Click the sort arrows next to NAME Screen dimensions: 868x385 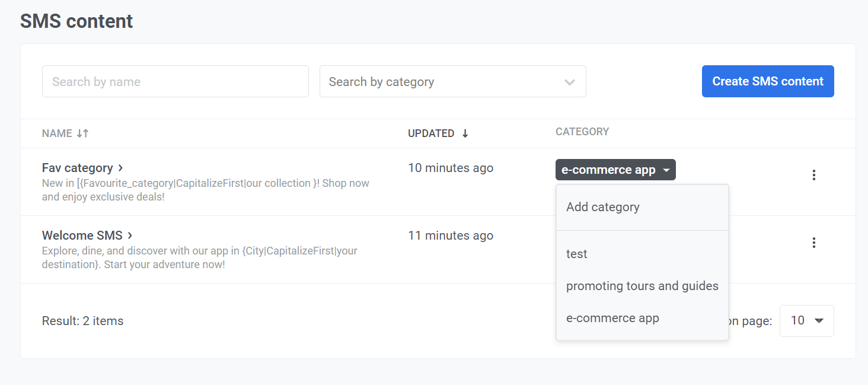[82, 133]
